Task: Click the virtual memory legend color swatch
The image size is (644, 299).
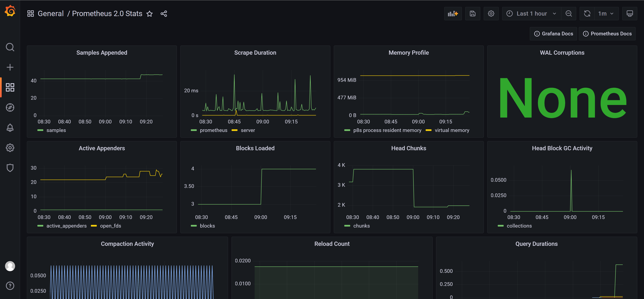Action: click(428, 130)
